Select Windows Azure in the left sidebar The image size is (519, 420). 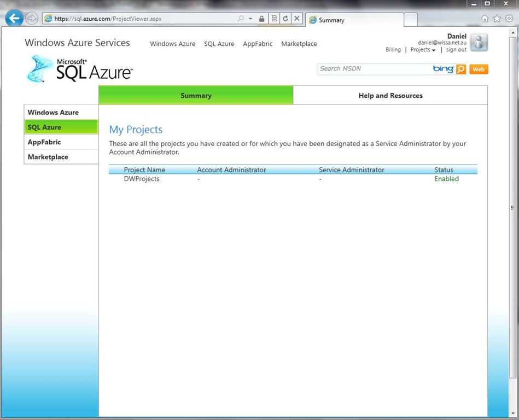point(61,112)
